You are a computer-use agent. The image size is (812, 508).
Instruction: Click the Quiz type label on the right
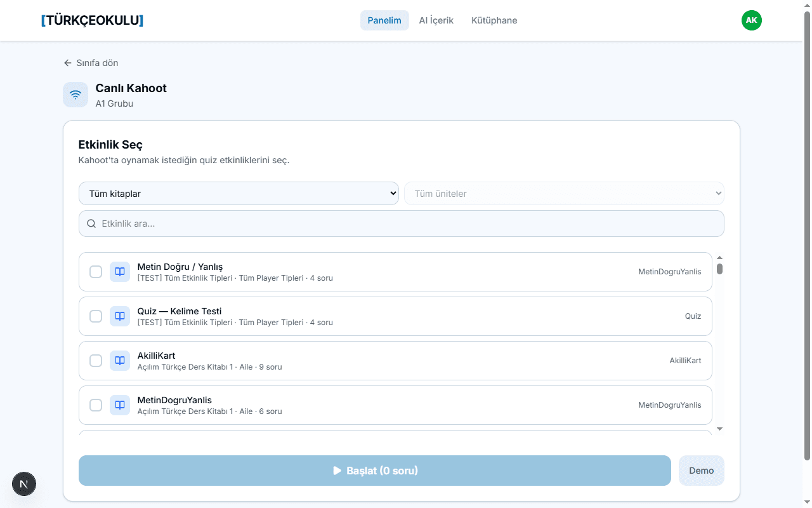point(693,316)
